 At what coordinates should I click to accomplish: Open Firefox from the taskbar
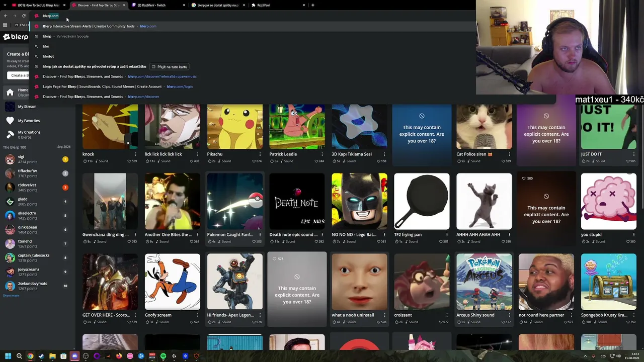tap(119, 356)
